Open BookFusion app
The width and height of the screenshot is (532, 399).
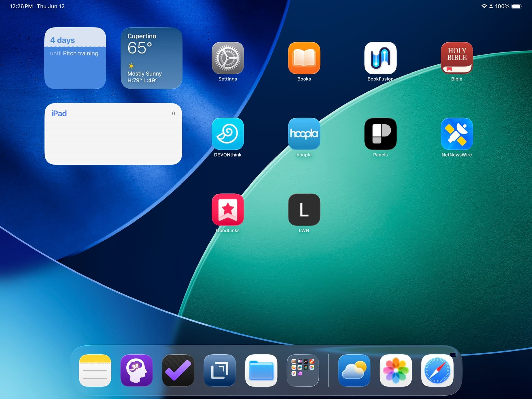tap(380, 58)
